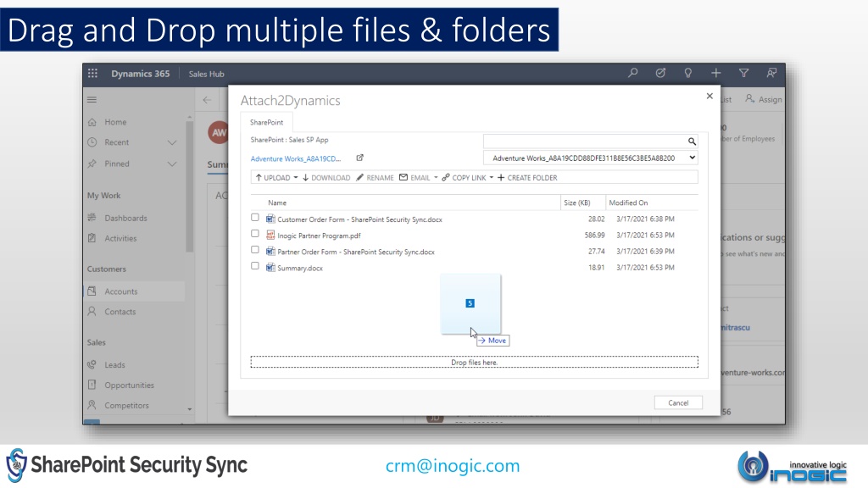Click the AW account avatar
Image resolution: width=868 pixels, height=488 pixels.
(218, 133)
